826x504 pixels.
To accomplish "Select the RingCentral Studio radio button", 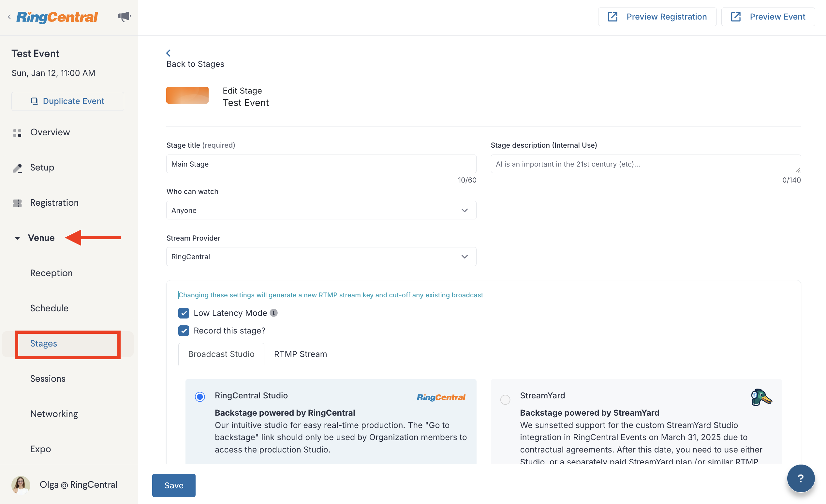I will point(200,397).
